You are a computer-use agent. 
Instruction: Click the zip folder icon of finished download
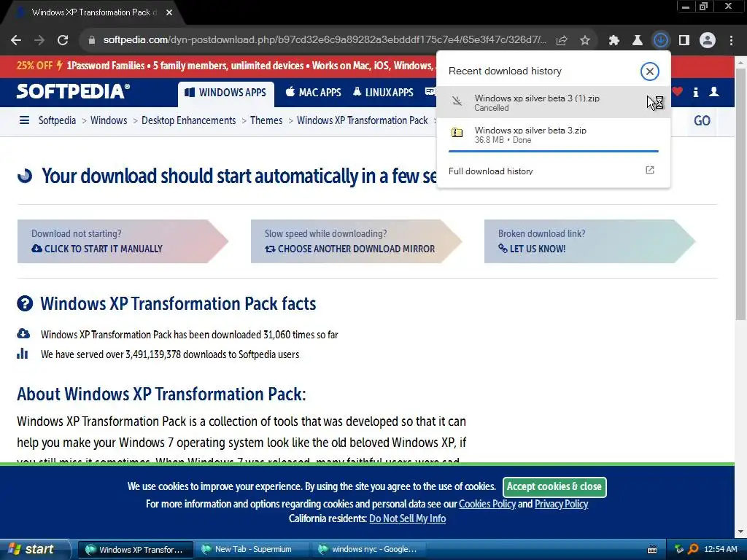pos(457,133)
